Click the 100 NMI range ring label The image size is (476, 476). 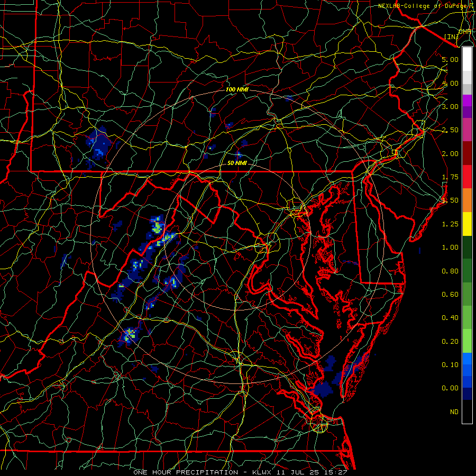pos(237,89)
